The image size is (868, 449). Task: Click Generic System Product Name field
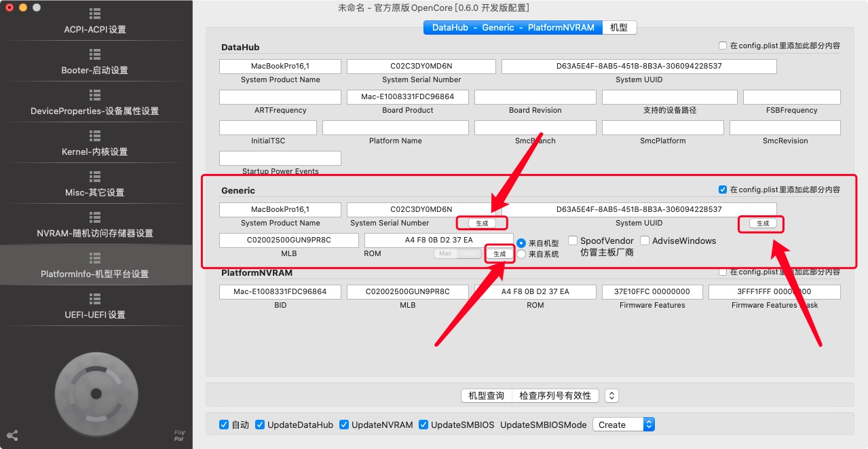click(x=280, y=210)
